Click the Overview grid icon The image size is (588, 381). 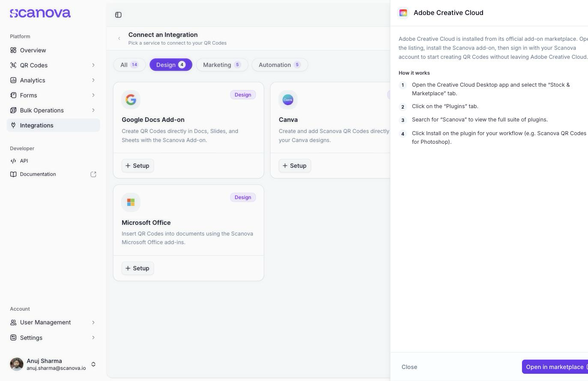(x=13, y=50)
